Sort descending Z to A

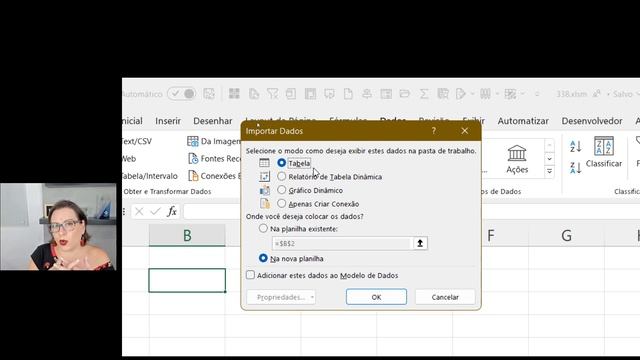[576, 167]
